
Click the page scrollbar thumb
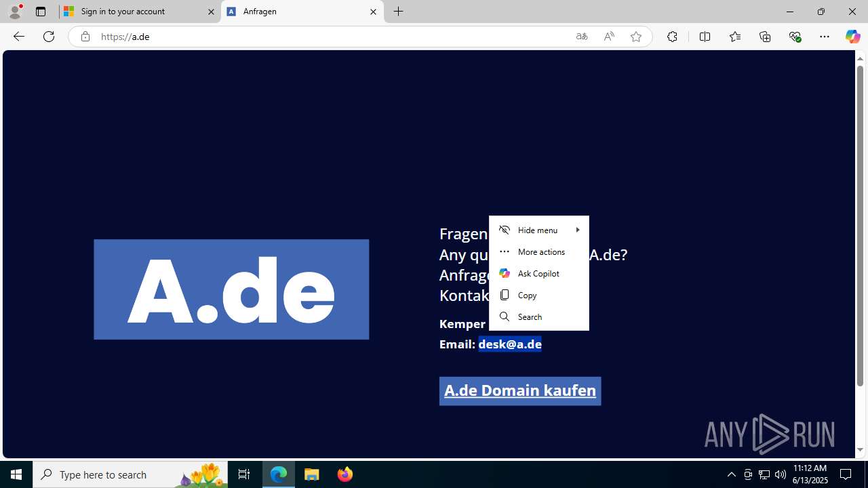coord(860,227)
